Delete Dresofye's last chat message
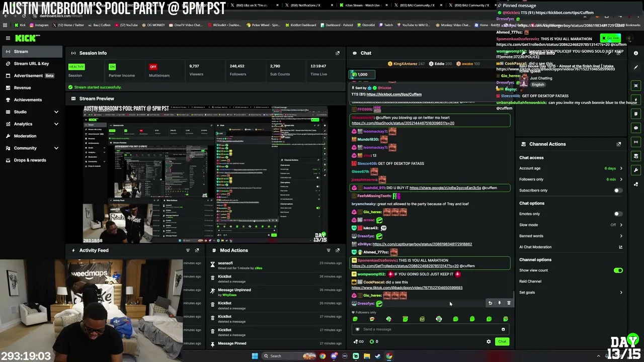This screenshot has width=644, height=362. [509, 303]
